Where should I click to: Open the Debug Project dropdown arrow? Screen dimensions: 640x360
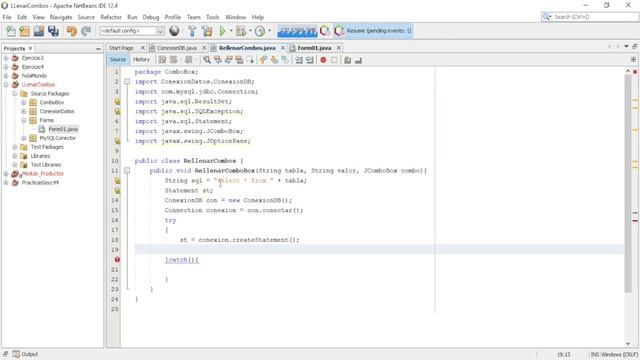pos(250,31)
